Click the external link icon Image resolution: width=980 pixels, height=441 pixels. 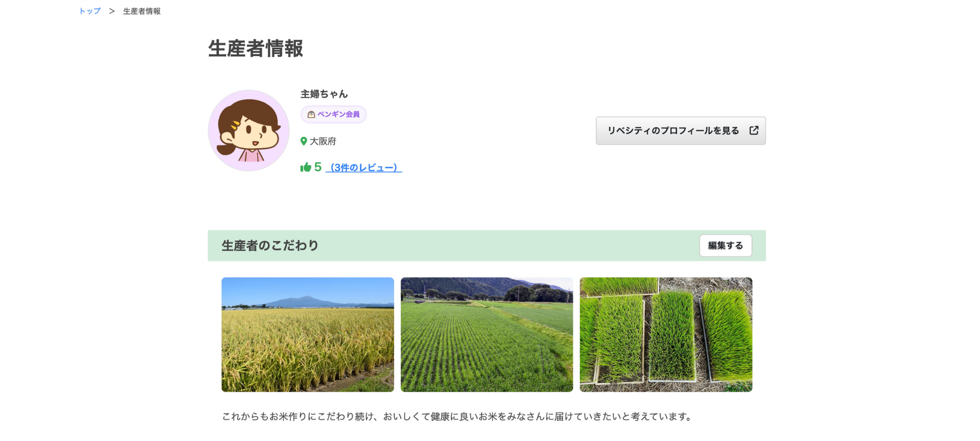point(754,131)
